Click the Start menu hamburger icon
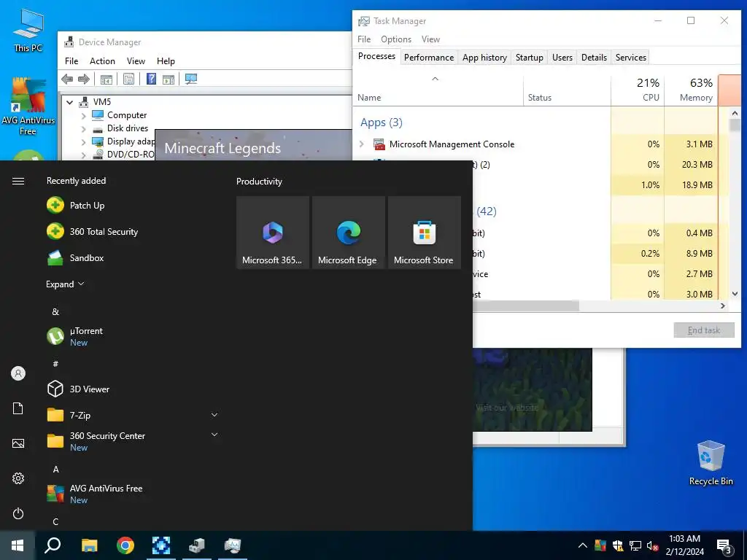 18,181
